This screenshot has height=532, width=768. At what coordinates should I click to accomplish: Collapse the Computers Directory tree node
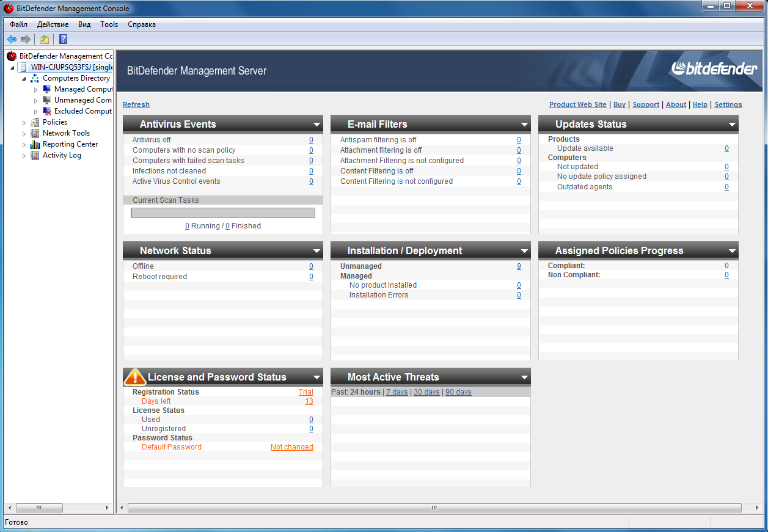coord(24,79)
